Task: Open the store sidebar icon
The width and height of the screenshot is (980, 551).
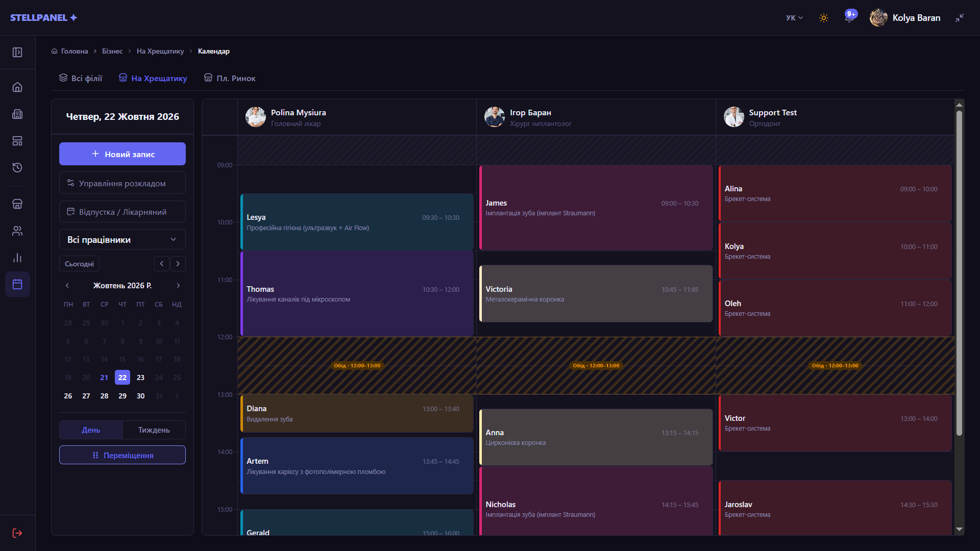Action: pyautogui.click(x=17, y=204)
